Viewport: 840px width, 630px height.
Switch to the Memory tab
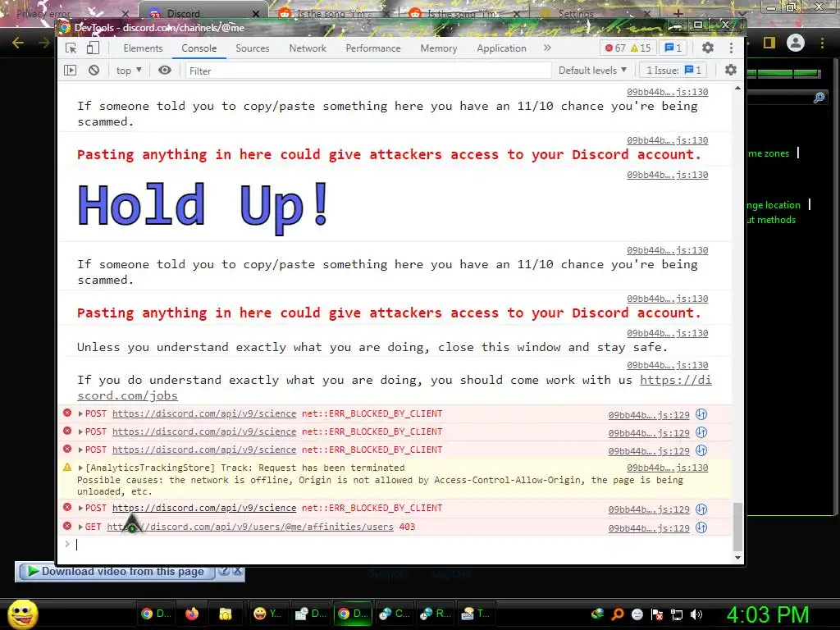pyautogui.click(x=439, y=48)
